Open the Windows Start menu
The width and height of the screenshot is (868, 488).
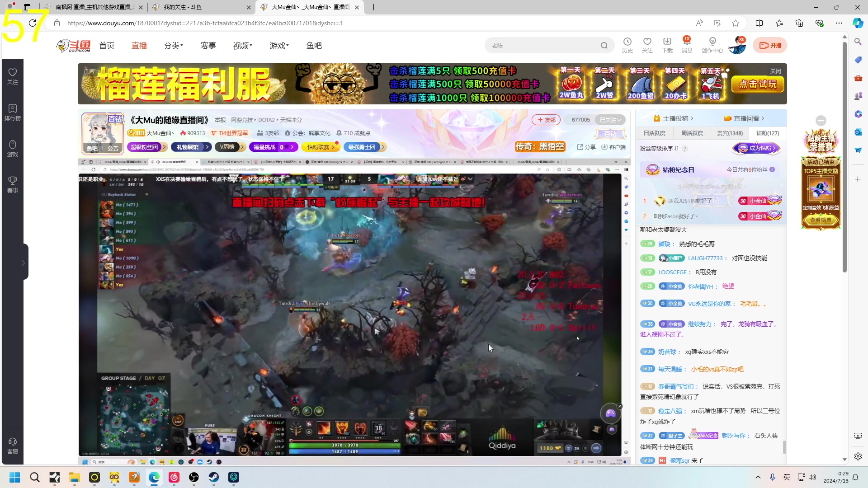(15, 477)
